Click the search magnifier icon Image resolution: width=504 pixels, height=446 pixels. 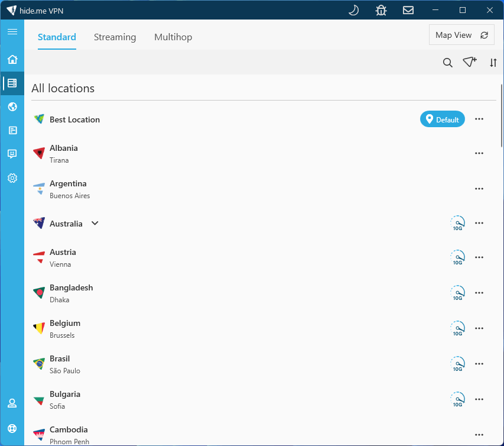tap(447, 63)
